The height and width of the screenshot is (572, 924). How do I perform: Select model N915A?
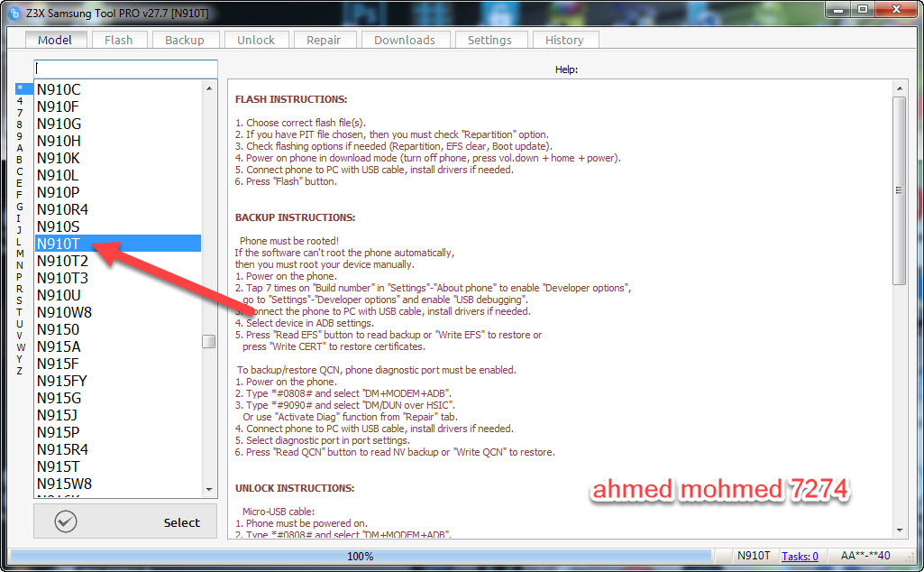pos(118,346)
